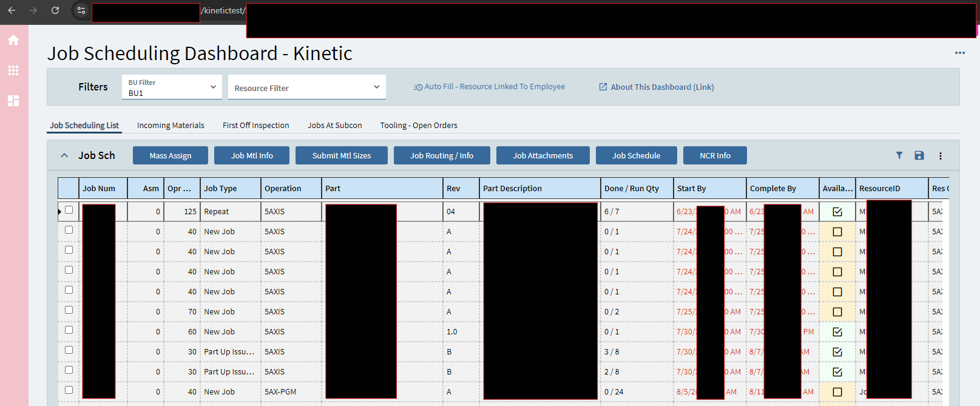This screenshot has height=406, width=980.
Task: Click the Job Schedule button
Action: coord(637,155)
